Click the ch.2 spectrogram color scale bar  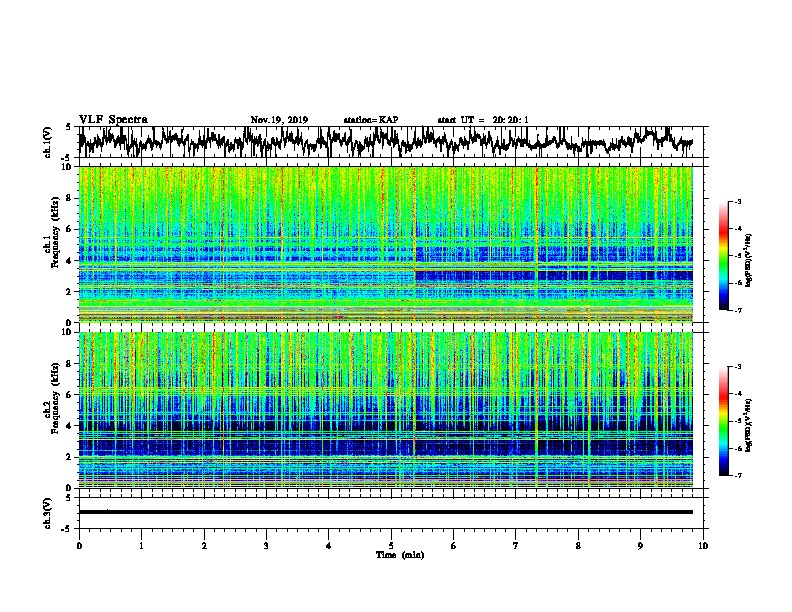[724, 421]
